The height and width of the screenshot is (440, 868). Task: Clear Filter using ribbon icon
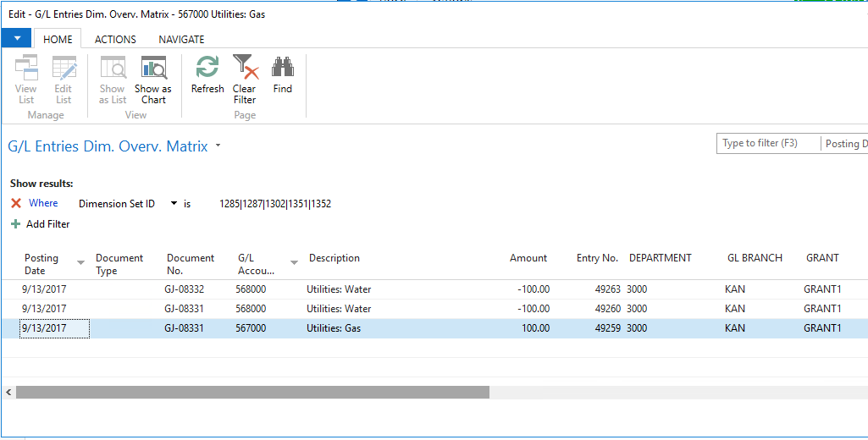click(x=245, y=68)
